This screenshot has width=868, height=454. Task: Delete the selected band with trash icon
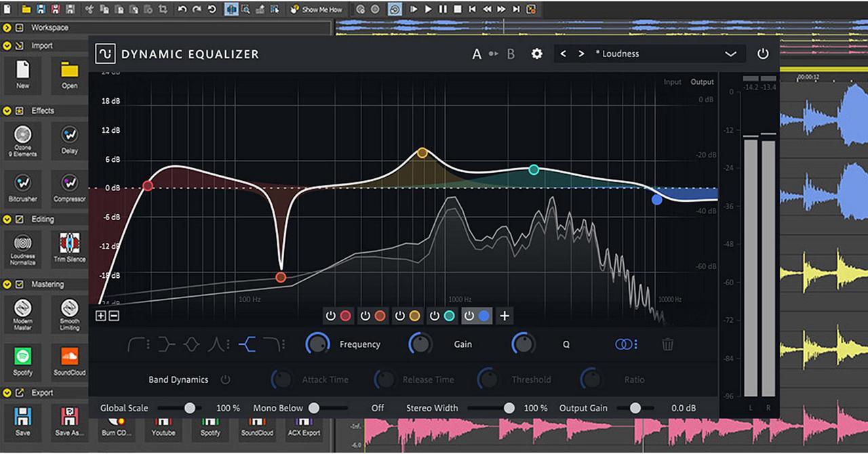(x=667, y=344)
